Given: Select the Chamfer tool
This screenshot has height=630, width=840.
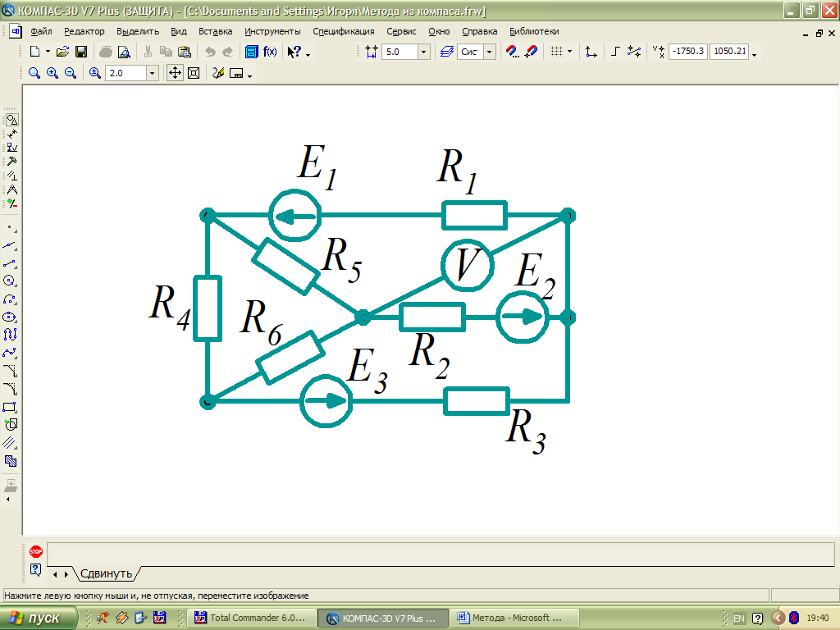Looking at the screenshot, I should pos(11,371).
